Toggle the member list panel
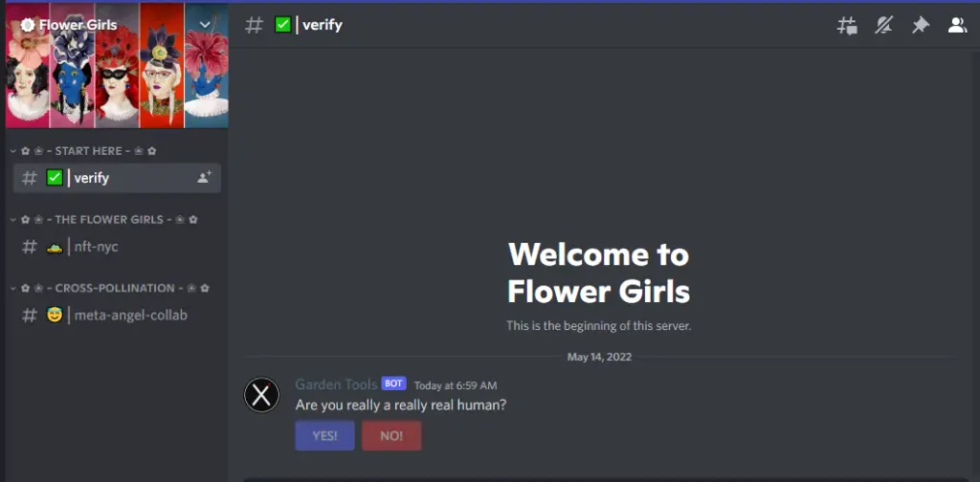Screen dimensions: 980x482 click(x=957, y=26)
